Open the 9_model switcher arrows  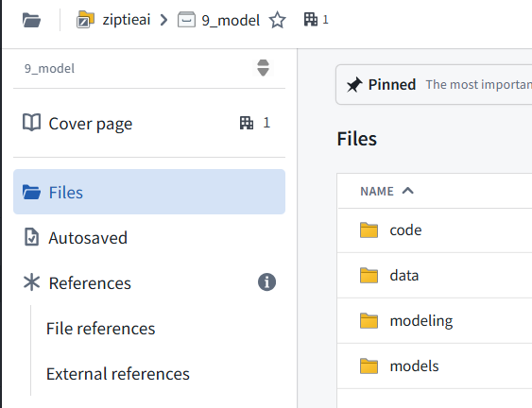coord(263,68)
